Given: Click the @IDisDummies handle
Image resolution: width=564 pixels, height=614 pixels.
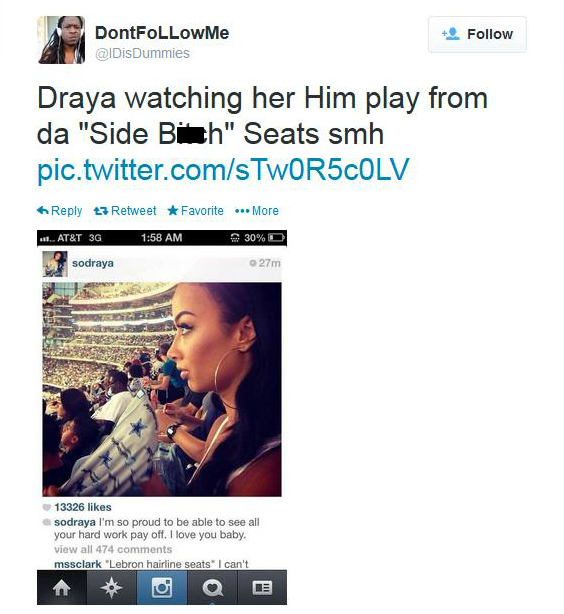Looking at the screenshot, I should [143, 53].
